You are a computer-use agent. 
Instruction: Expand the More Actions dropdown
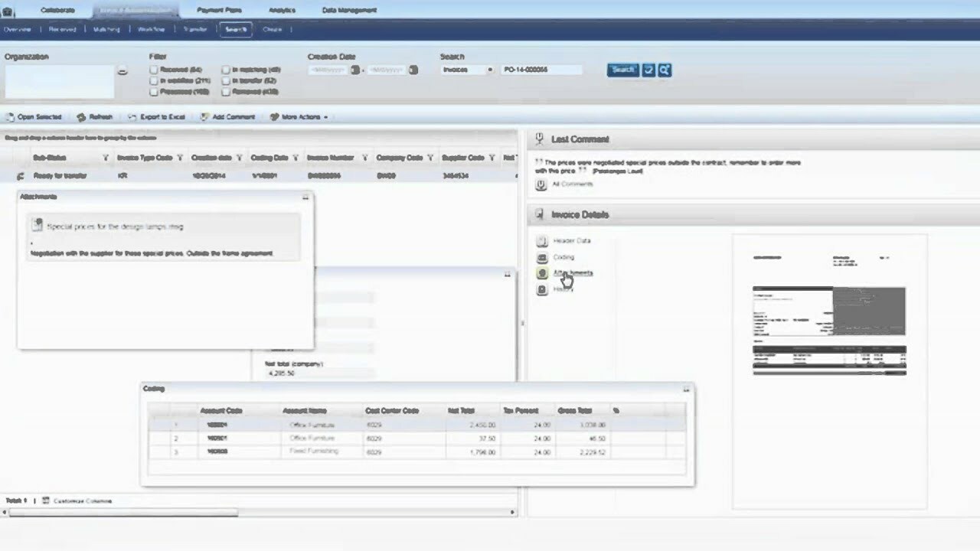click(x=299, y=117)
